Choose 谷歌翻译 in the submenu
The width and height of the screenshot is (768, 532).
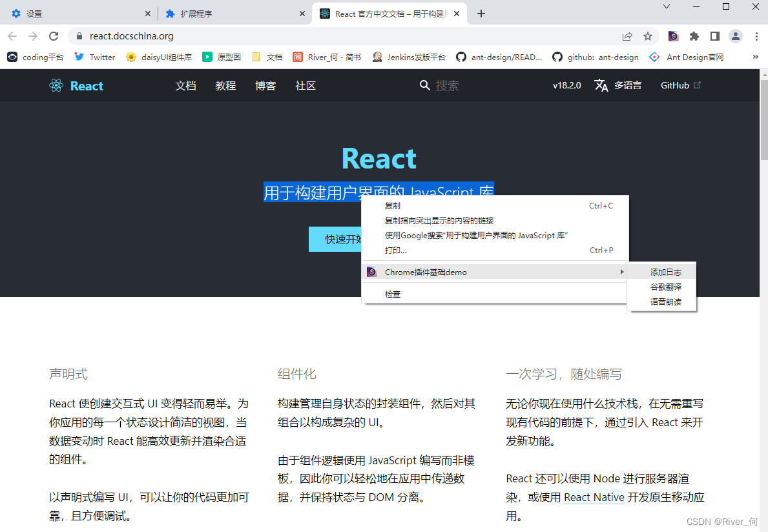point(665,287)
